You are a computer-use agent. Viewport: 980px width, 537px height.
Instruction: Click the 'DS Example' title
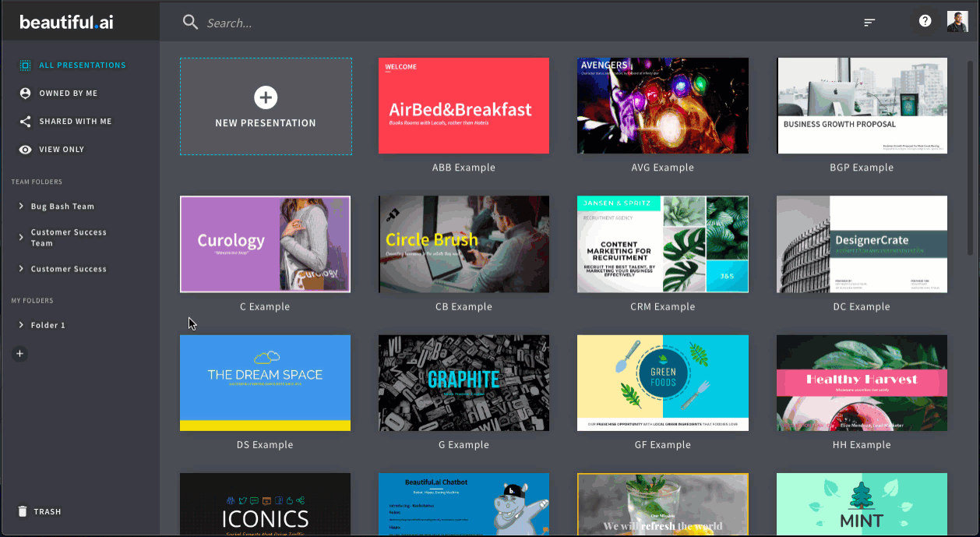pos(265,445)
